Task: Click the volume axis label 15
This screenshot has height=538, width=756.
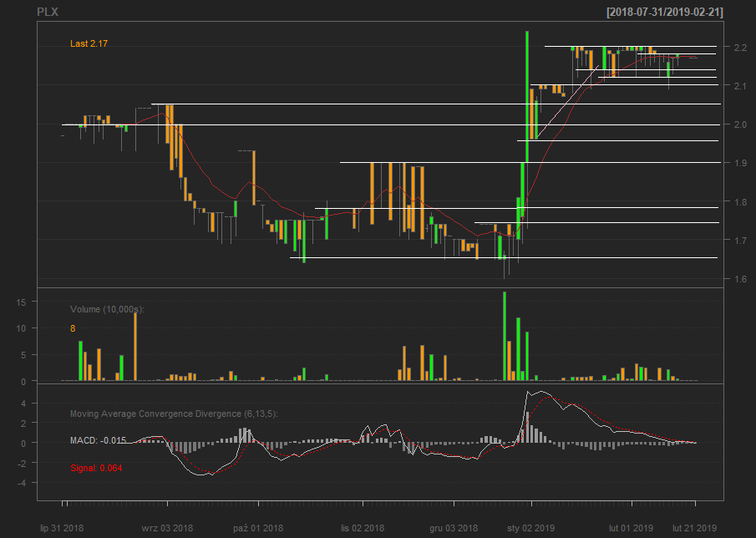Action: point(20,302)
